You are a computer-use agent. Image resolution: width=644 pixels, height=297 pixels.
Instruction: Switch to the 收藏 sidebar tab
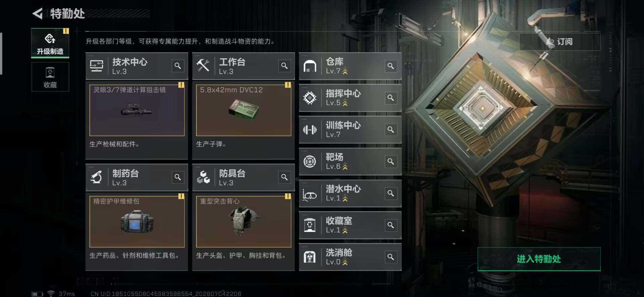[x=50, y=77]
